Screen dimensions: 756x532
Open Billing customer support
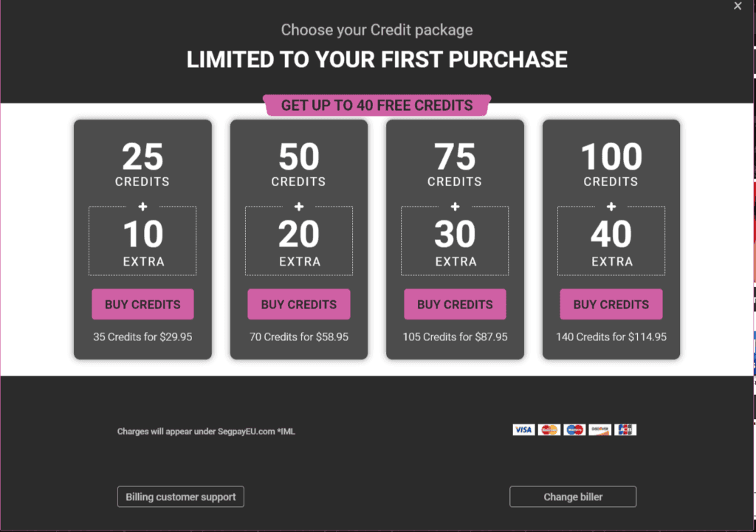point(181,497)
